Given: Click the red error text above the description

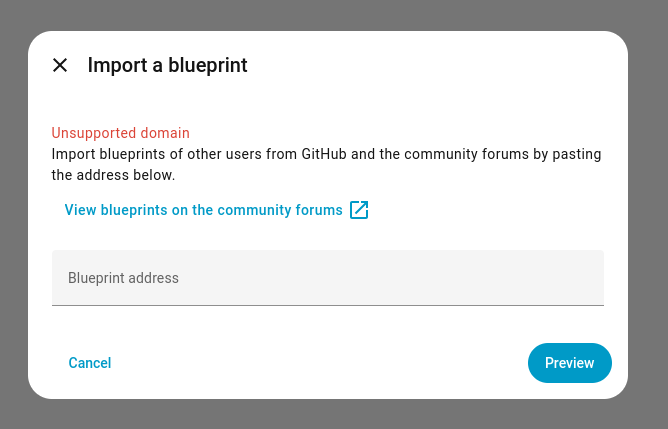Looking at the screenshot, I should pyautogui.click(x=120, y=133).
